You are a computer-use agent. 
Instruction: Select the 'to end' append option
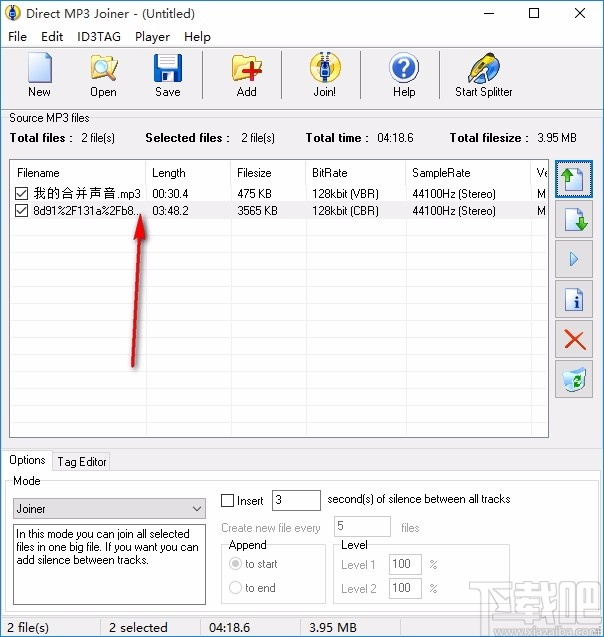coord(235,587)
